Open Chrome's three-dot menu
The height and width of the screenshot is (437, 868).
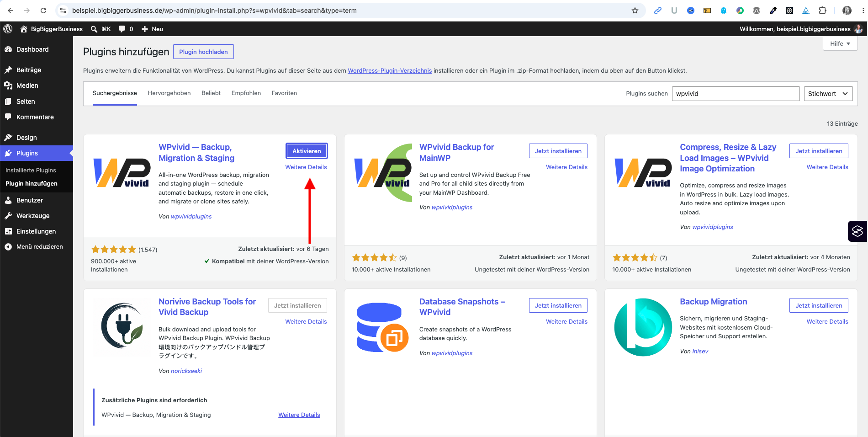click(x=863, y=11)
